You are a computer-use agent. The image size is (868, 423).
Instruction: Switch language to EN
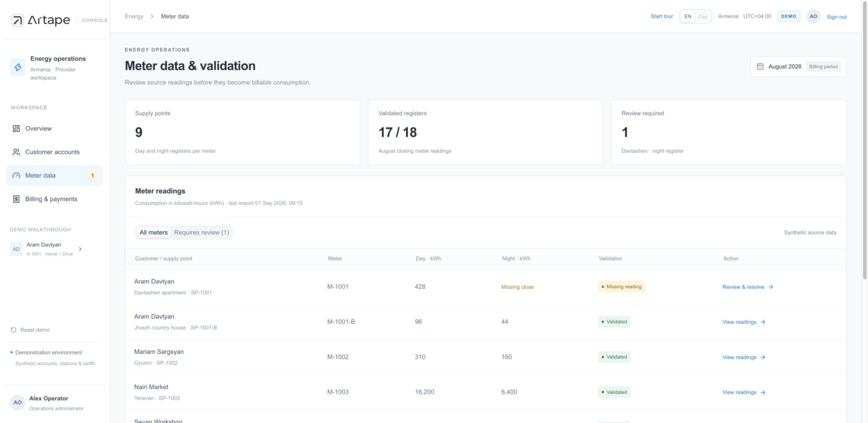coord(688,16)
